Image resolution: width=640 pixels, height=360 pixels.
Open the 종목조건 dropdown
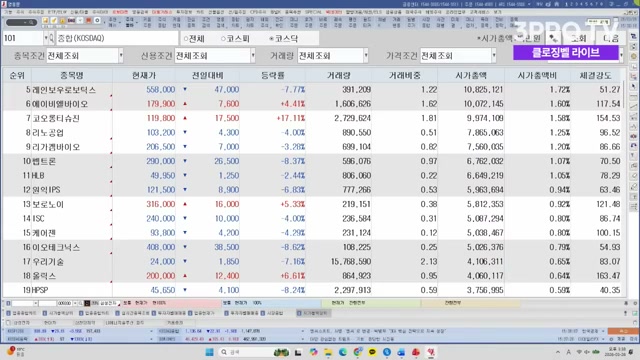(x=84, y=56)
